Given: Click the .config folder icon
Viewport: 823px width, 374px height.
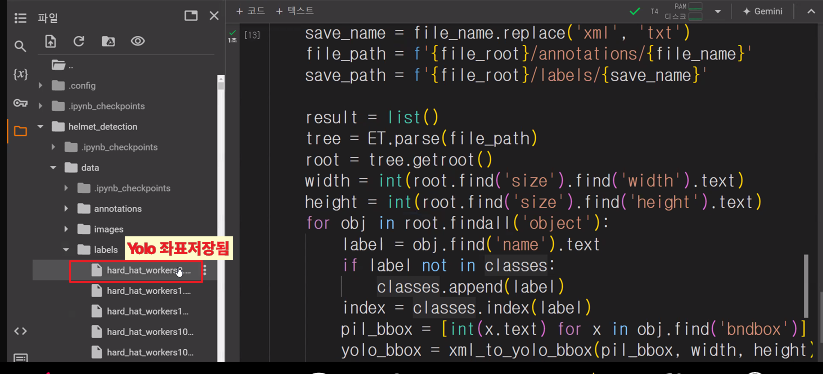Looking at the screenshot, I should [58, 86].
